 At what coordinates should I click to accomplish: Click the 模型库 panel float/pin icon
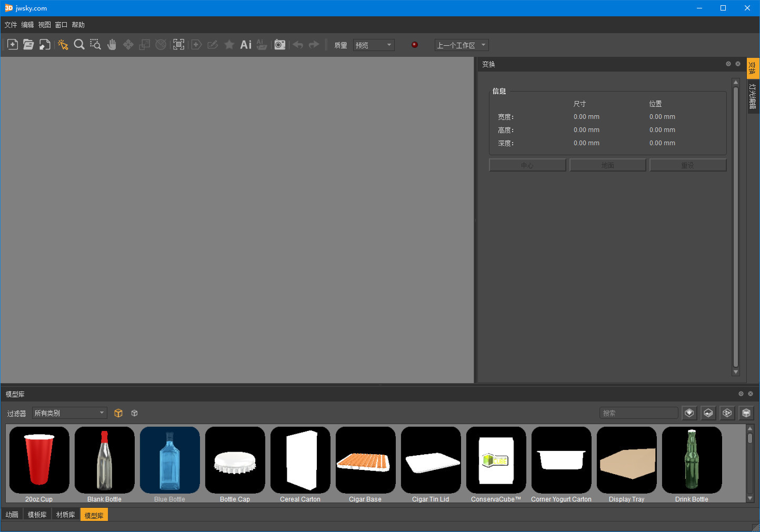point(741,394)
